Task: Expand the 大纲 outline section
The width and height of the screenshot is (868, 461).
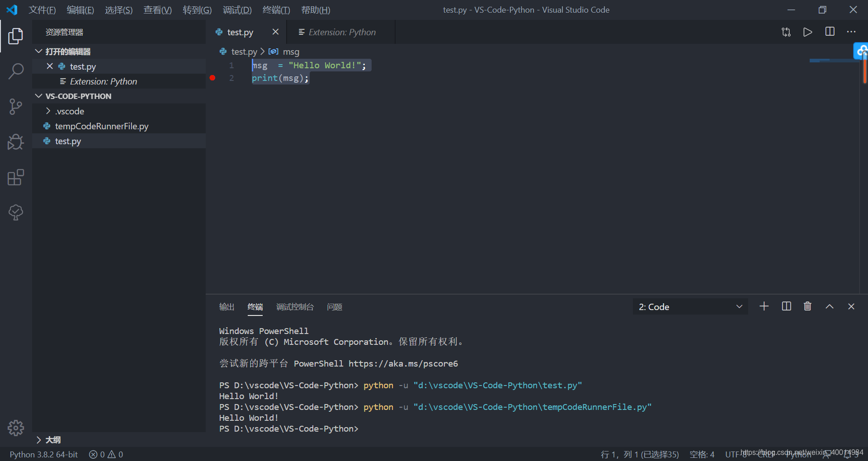Action: click(39, 440)
